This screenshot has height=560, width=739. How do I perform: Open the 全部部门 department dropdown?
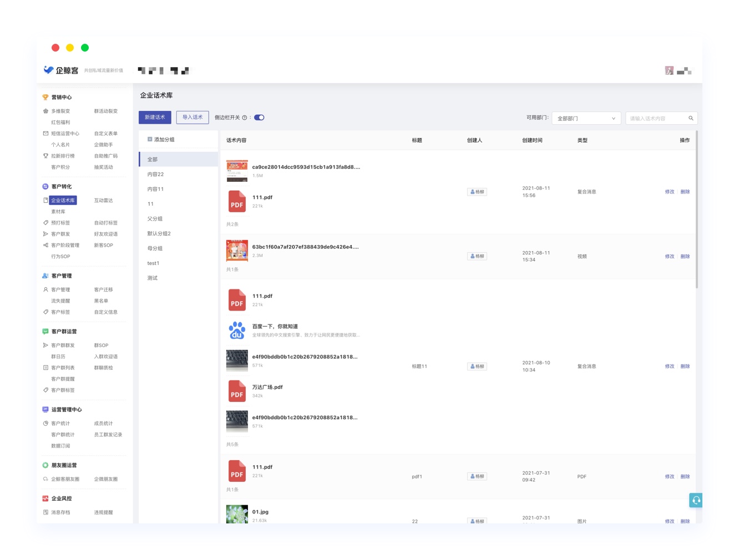(586, 118)
